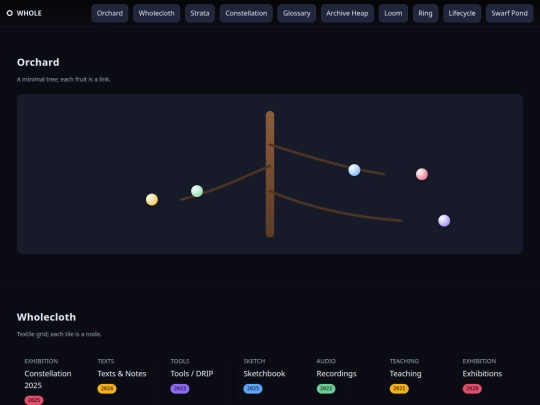This screenshot has height=405, width=540.
Task: Click the yellow fruit on the tree
Action: (152, 199)
